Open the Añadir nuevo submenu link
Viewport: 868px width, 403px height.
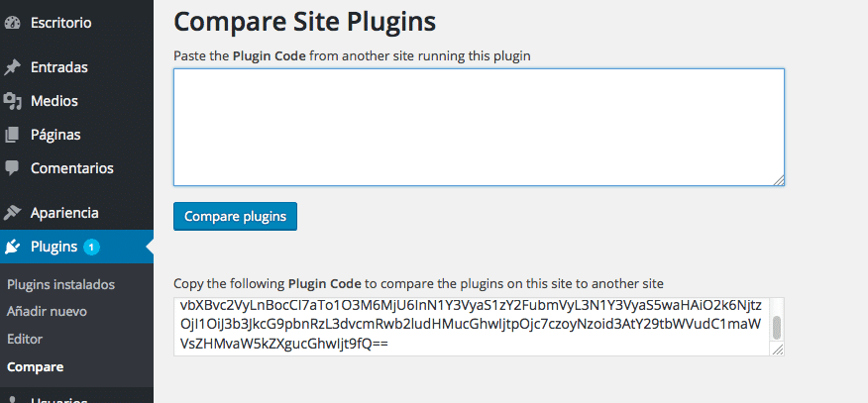point(47,312)
